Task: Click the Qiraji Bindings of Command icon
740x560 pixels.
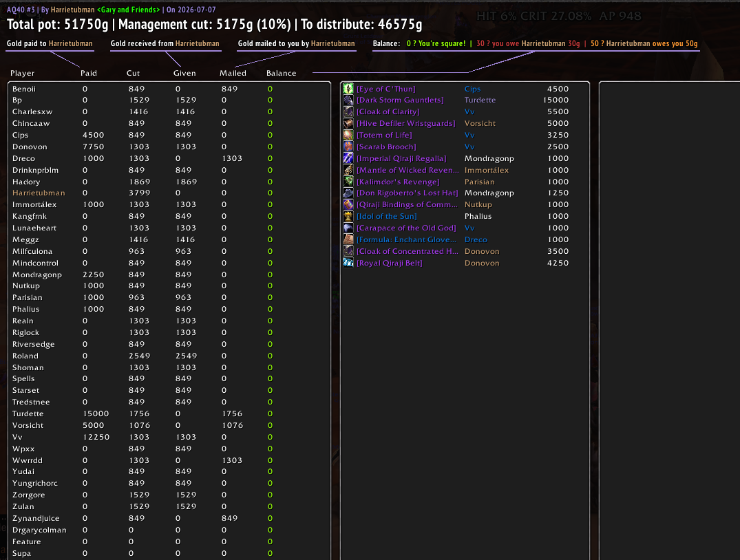Action: (348, 205)
